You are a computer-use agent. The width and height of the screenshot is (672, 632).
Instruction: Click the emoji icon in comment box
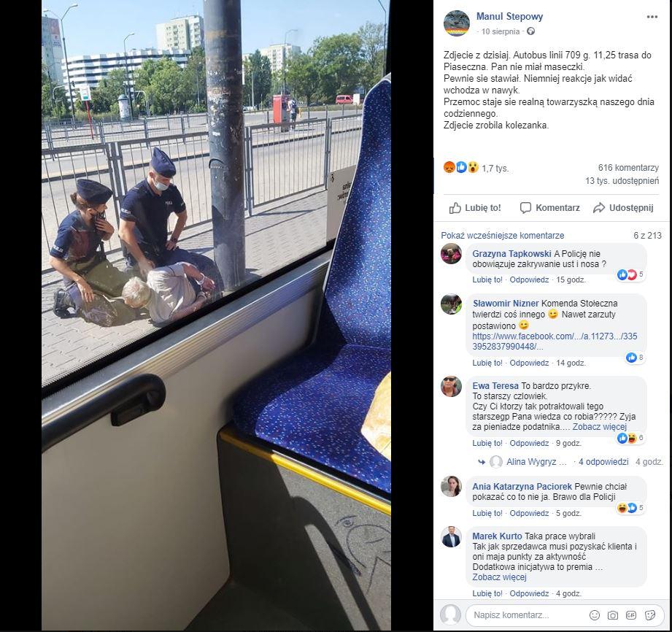[x=594, y=614]
